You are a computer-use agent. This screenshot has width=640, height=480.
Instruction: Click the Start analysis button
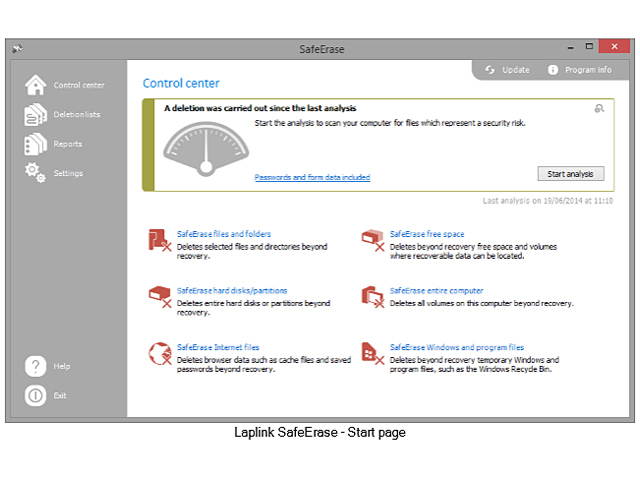pyautogui.click(x=571, y=174)
